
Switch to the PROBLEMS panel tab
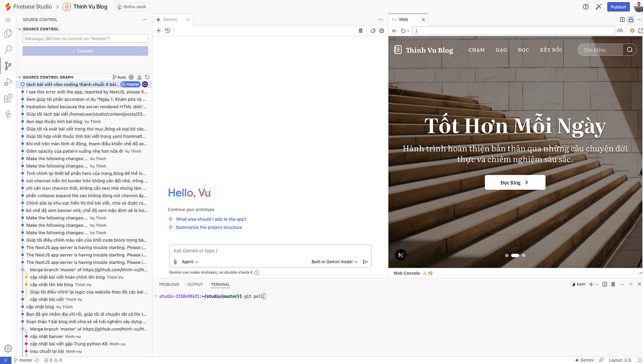[x=169, y=285]
